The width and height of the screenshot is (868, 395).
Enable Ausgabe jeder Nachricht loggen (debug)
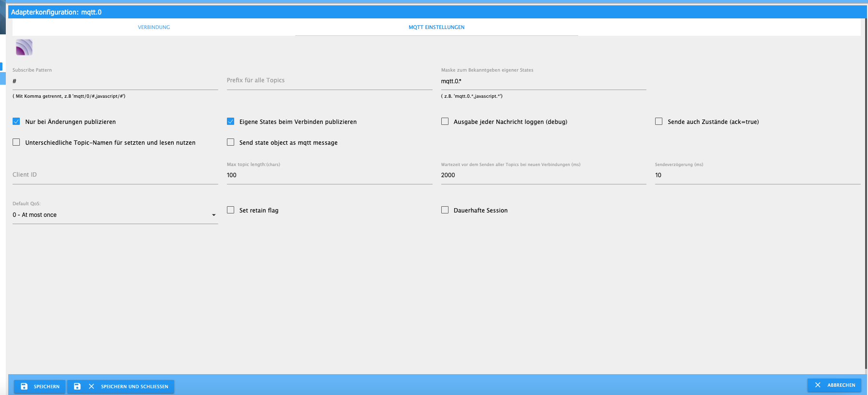click(x=445, y=122)
